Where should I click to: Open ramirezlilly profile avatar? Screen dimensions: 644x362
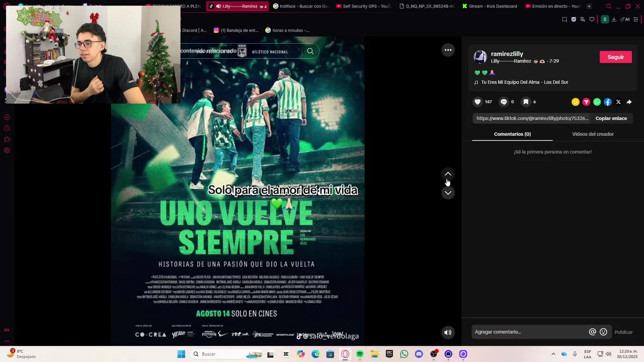480,57
